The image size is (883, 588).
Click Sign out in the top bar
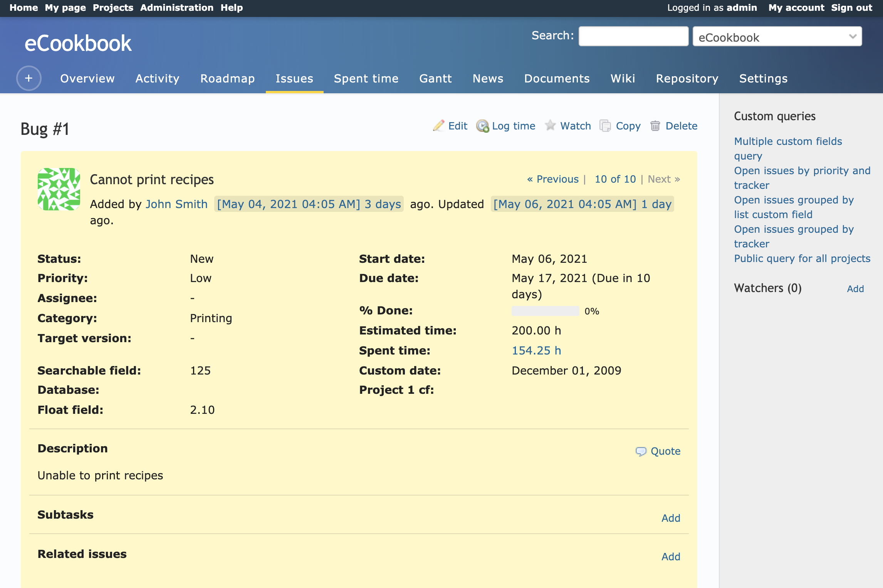(x=851, y=8)
